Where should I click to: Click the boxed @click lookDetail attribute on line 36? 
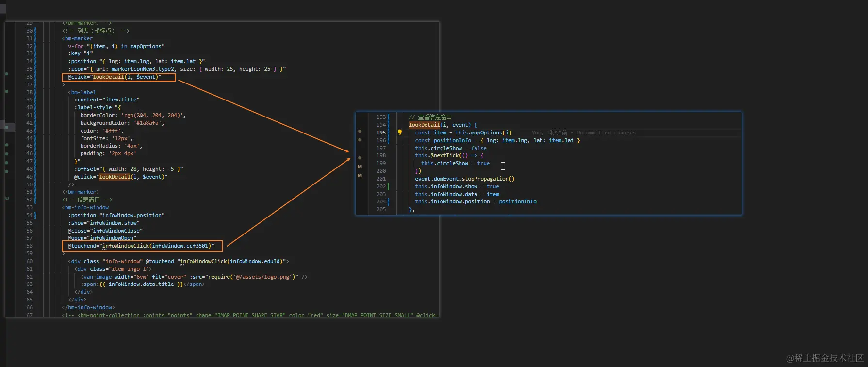(x=118, y=77)
